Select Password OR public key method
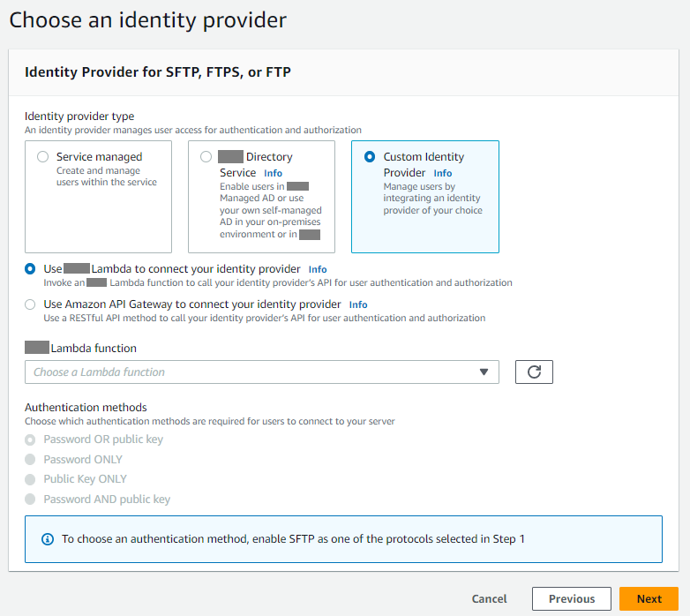690x616 pixels. tap(31, 439)
